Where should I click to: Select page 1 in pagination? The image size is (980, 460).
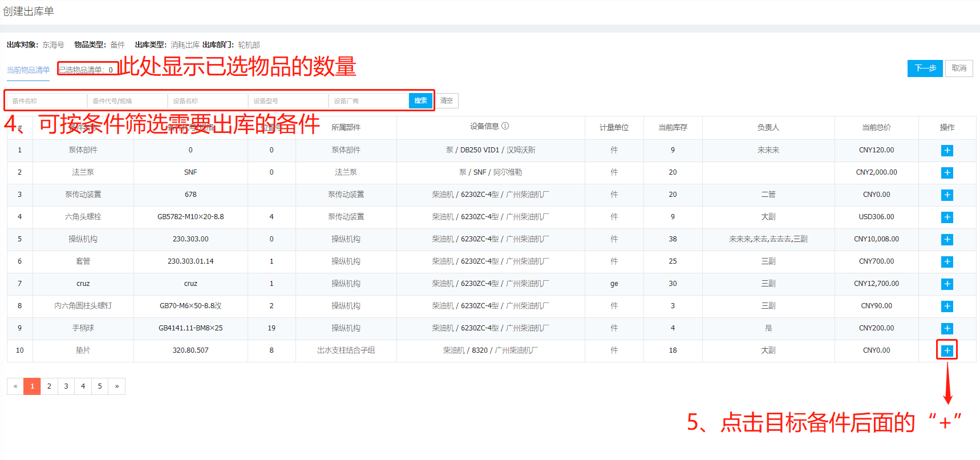[33, 386]
